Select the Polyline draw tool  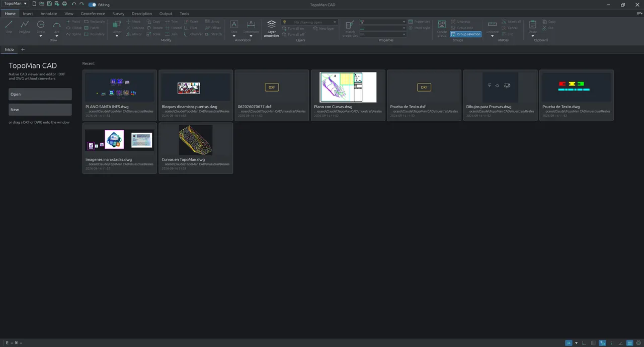point(25,27)
